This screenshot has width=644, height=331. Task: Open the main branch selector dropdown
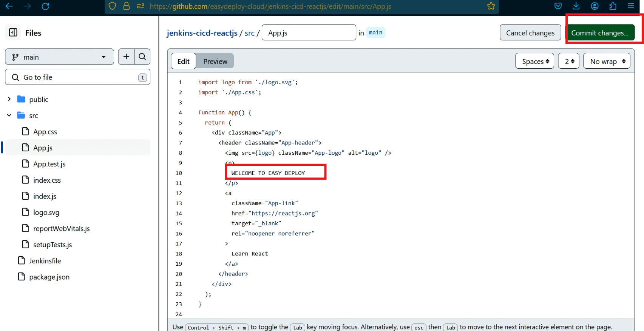pos(59,57)
